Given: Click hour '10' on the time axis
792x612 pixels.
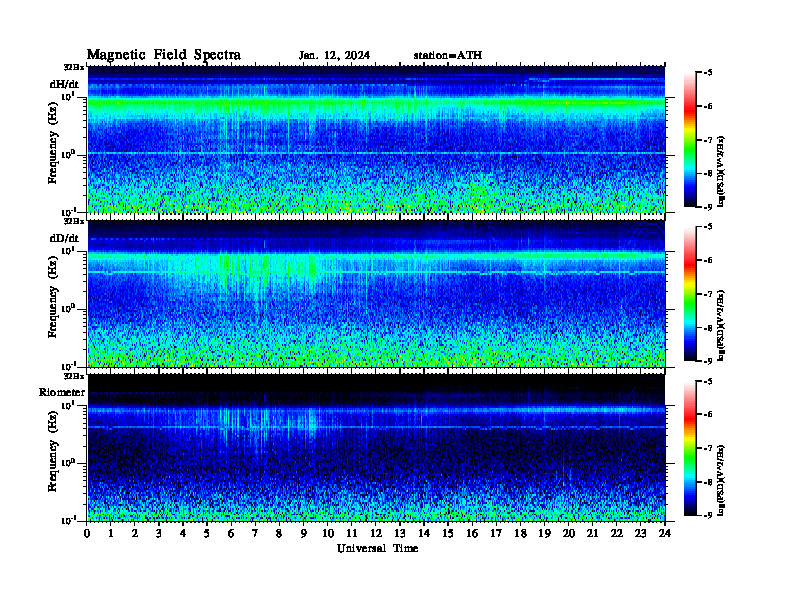Looking at the screenshot, I should pos(328,534).
